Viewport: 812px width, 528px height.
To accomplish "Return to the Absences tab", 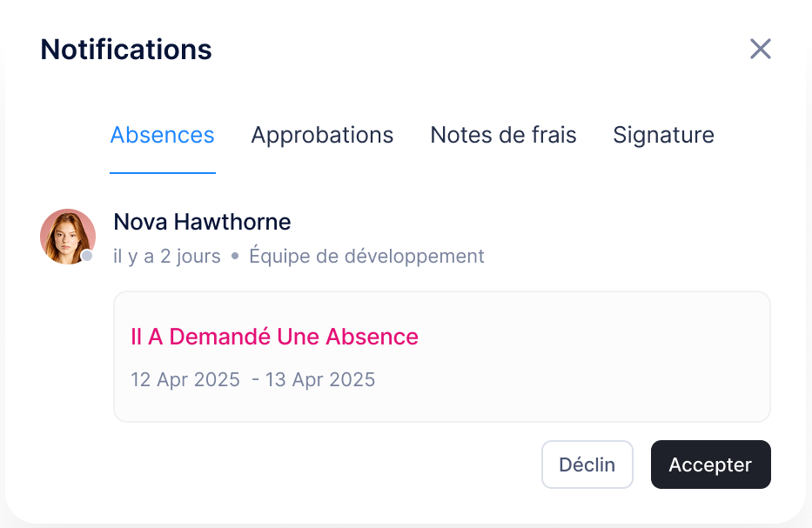I will 162,135.
